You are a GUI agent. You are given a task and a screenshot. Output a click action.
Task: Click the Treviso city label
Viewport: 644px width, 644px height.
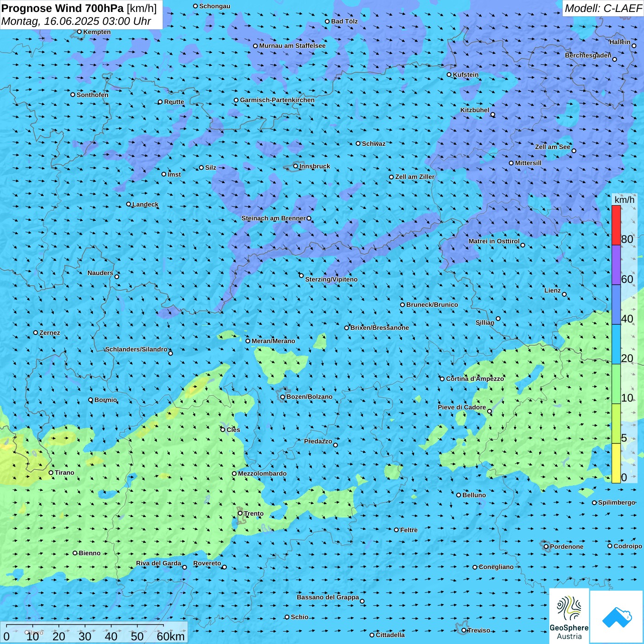[x=479, y=630]
